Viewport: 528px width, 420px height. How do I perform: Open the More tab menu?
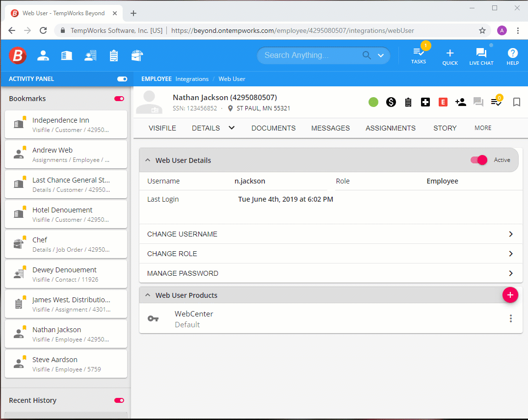[483, 128]
